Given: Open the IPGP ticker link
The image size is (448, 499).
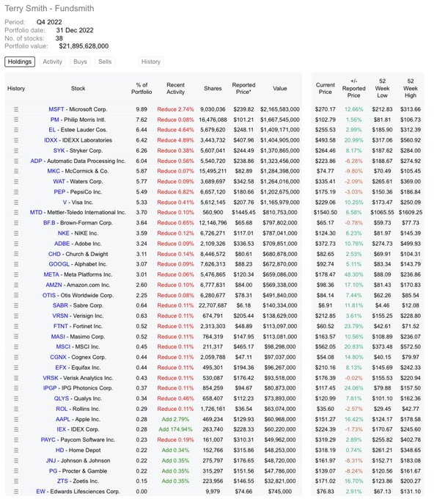Looking at the screenshot, I should tap(50, 388).
